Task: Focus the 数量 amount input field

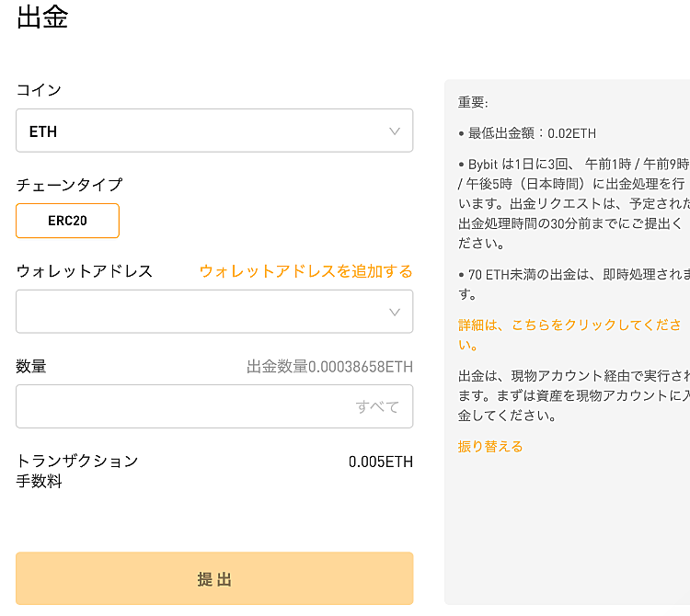Action: tap(214, 406)
